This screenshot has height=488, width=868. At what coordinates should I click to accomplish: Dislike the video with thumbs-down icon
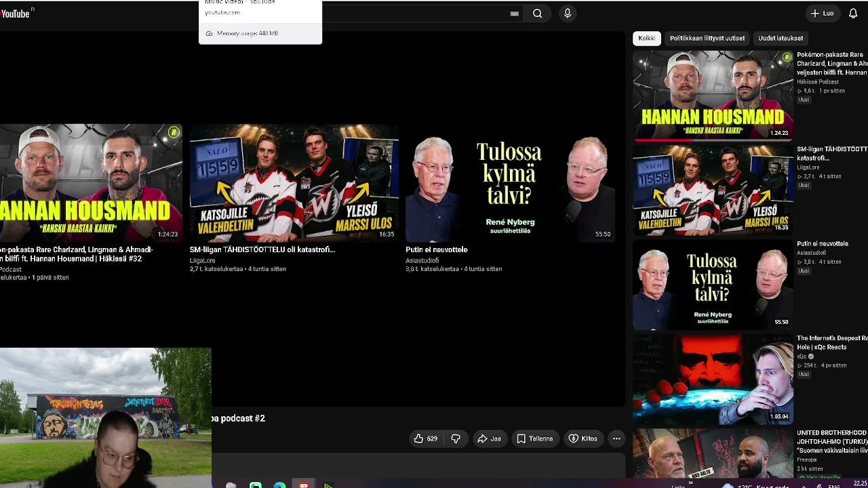point(456,439)
